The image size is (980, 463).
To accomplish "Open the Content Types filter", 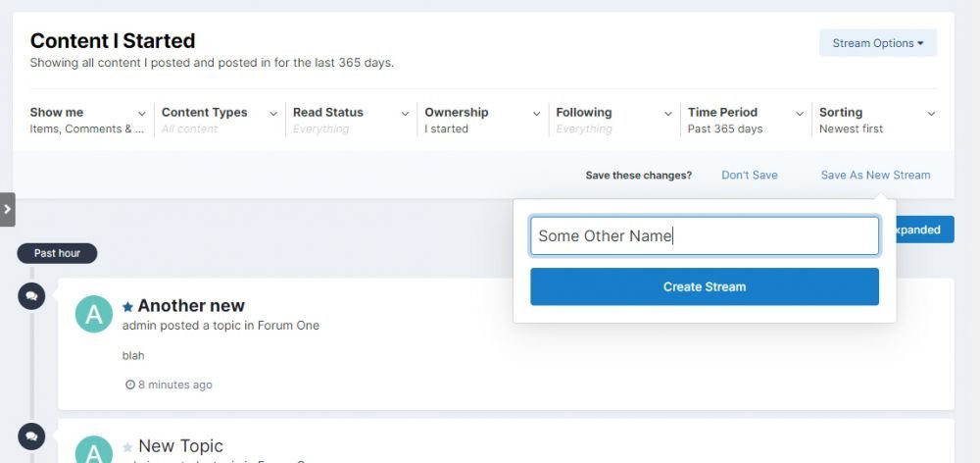I will pos(220,120).
